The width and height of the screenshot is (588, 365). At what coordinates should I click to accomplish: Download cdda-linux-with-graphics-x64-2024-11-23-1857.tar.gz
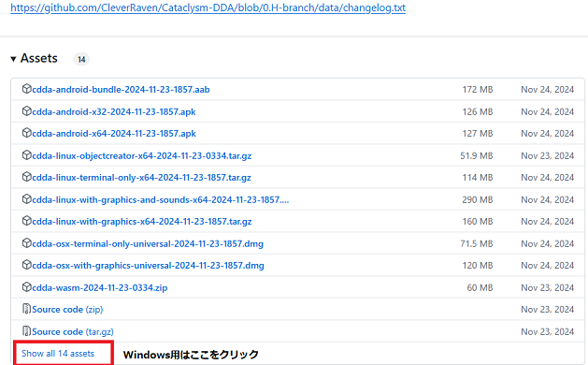pyautogui.click(x=142, y=222)
